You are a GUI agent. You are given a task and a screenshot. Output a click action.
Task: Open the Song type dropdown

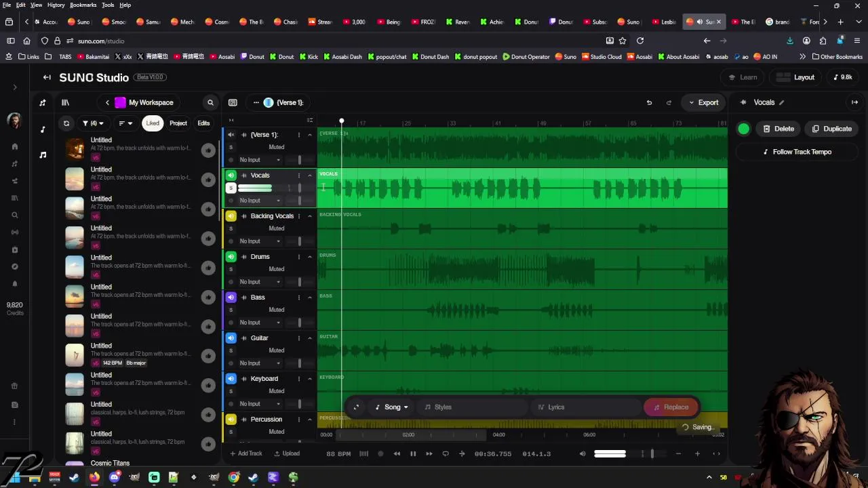[x=392, y=407]
